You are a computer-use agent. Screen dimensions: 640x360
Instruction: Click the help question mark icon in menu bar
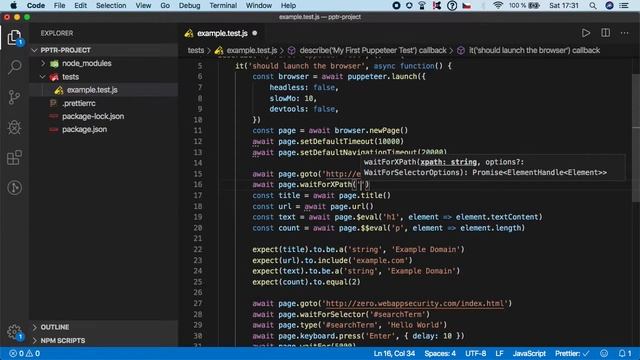[x=452, y=5]
